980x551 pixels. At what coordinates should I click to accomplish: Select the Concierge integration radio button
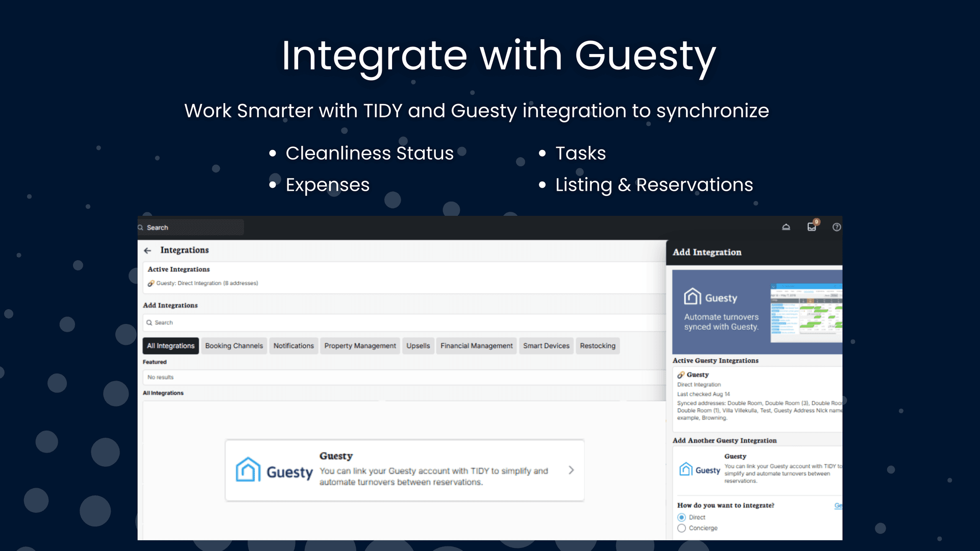(681, 528)
